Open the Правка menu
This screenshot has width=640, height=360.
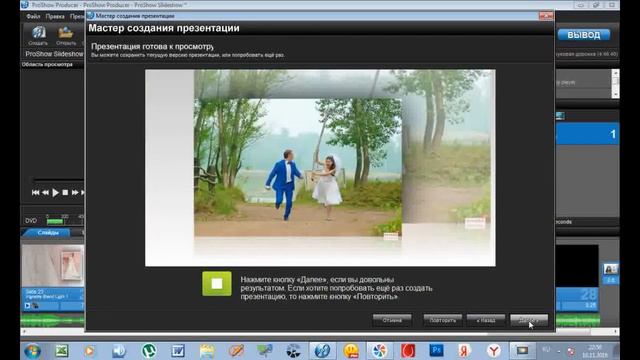click(x=55, y=17)
